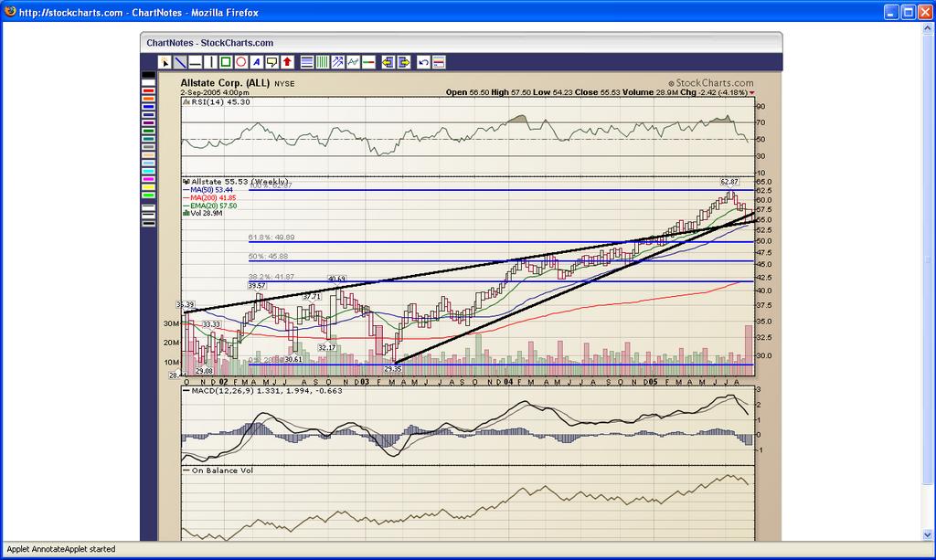The width and height of the screenshot is (936, 560).
Task: Pick the cyan color swatch
Action: click(149, 171)
